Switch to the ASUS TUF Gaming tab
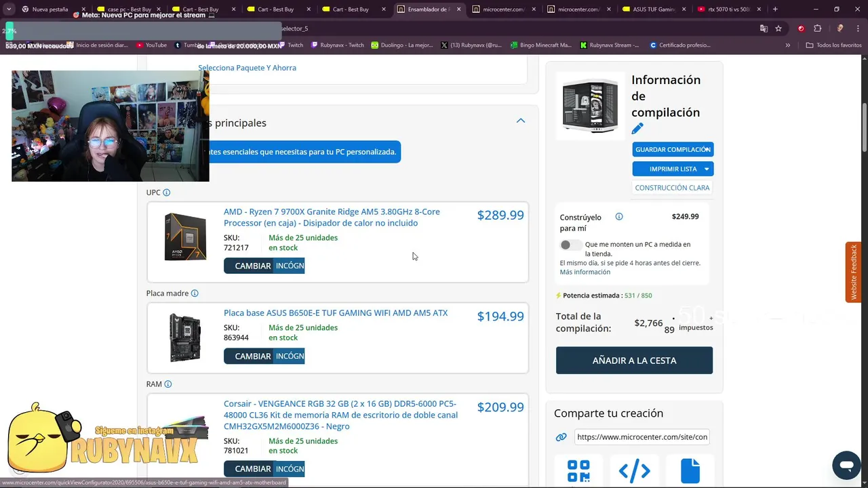This screenshot has width=868, height=488. tap(654, 9)
